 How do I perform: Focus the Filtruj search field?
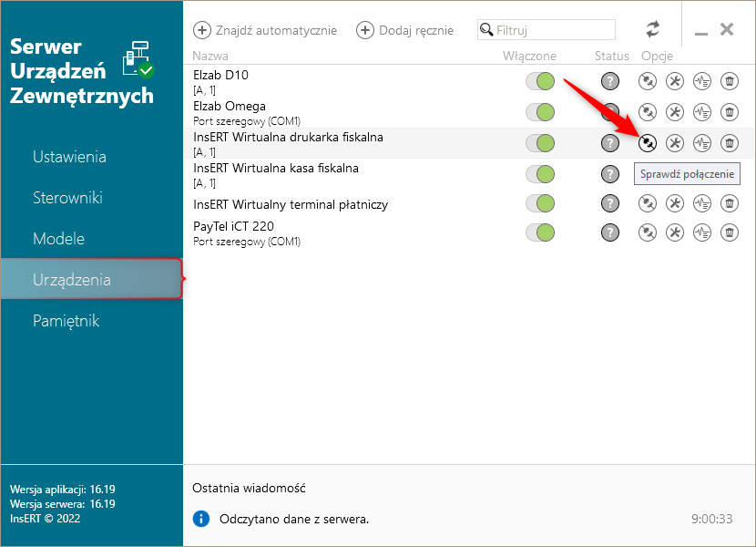547,29
